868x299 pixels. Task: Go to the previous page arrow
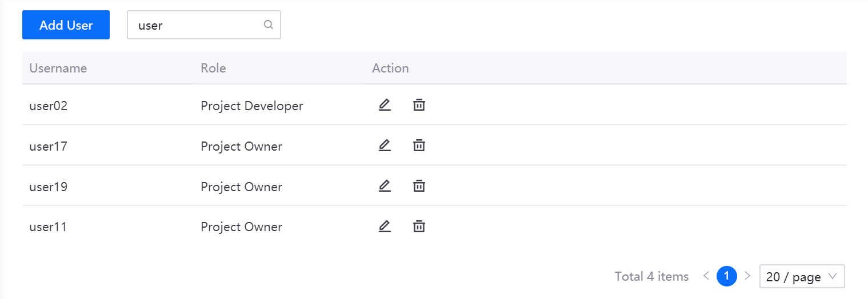pyautogui.click(x=706, y=276)
